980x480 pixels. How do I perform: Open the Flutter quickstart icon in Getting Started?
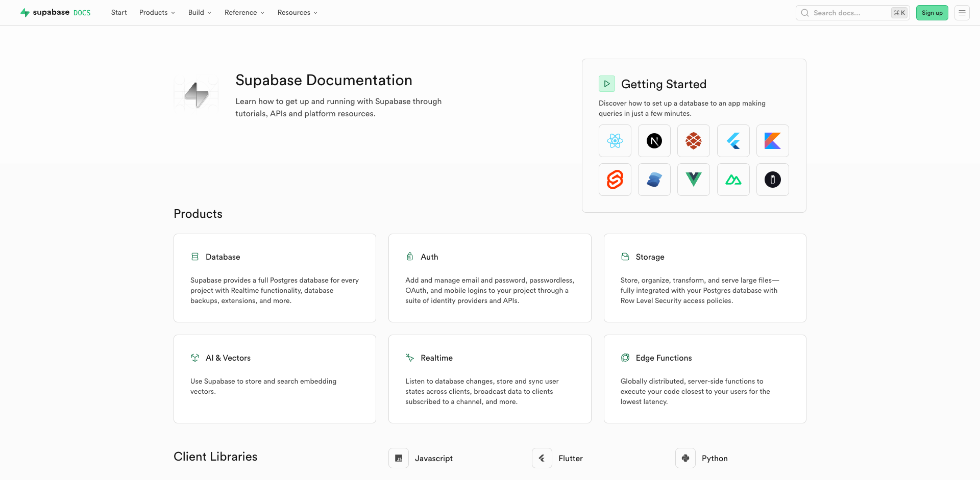(x=733, y=141)
